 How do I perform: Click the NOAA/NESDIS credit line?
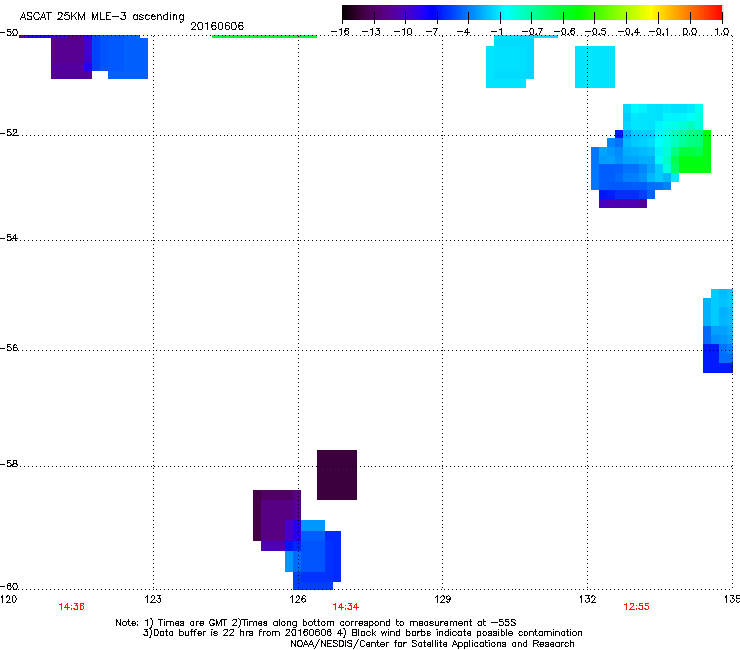432,643
